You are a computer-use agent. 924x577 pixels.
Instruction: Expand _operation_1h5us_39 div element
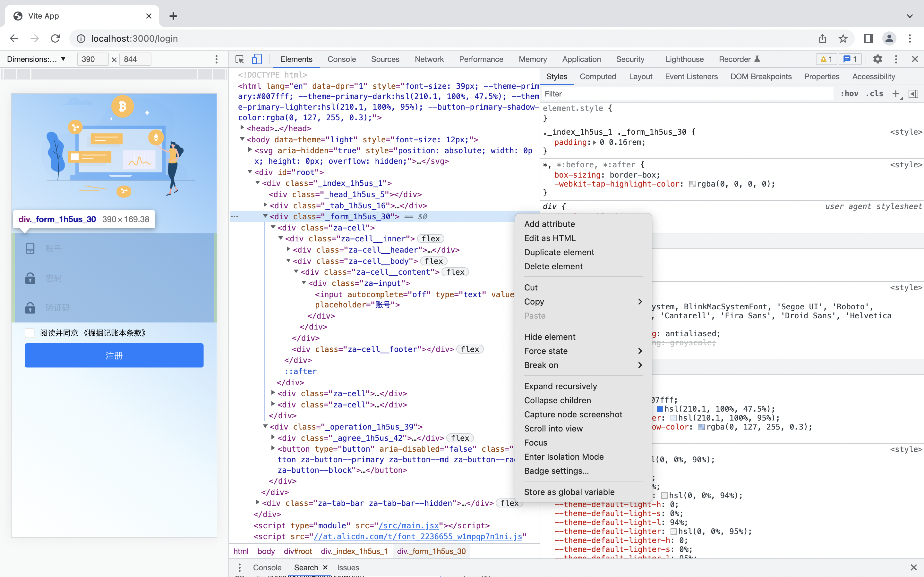(x=265, y=426)
